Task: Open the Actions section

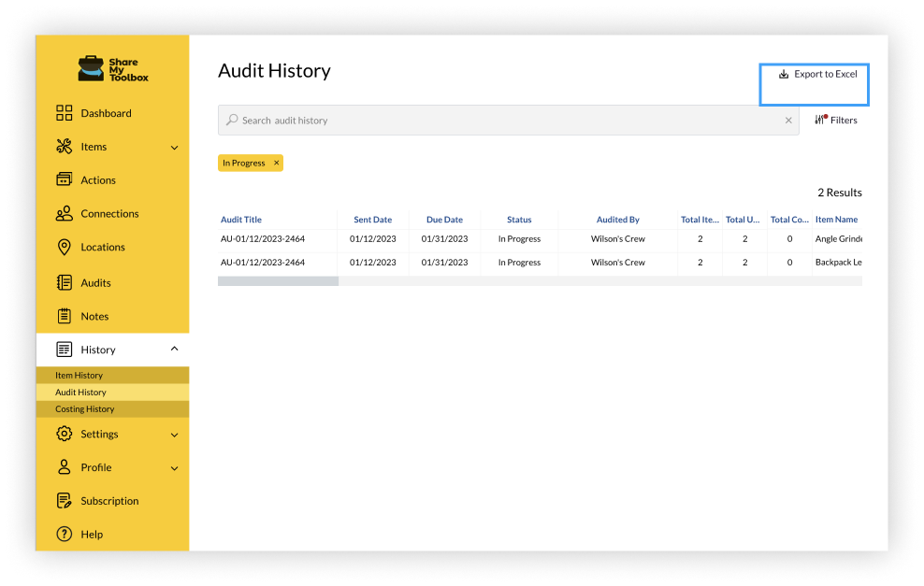Action: pos(98,179)
